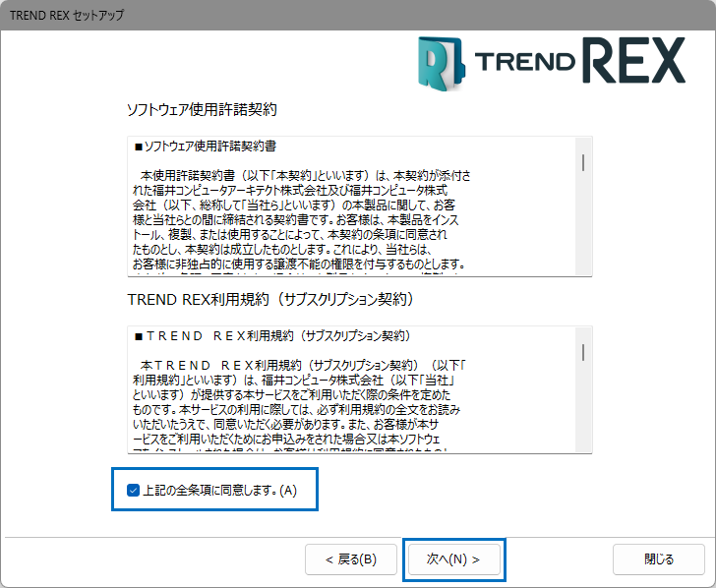Click the 次へ(N) > button
The image size is (716, 588).
coord(454,559)
